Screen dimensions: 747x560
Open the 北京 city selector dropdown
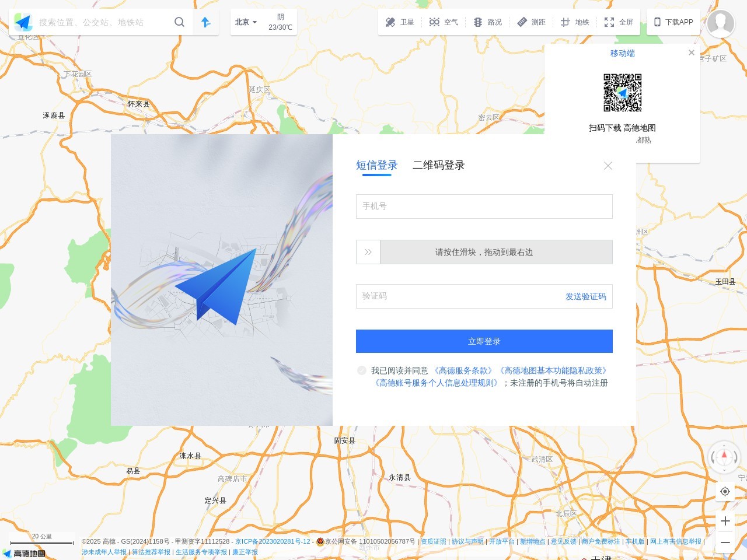(x=245, y=22)
